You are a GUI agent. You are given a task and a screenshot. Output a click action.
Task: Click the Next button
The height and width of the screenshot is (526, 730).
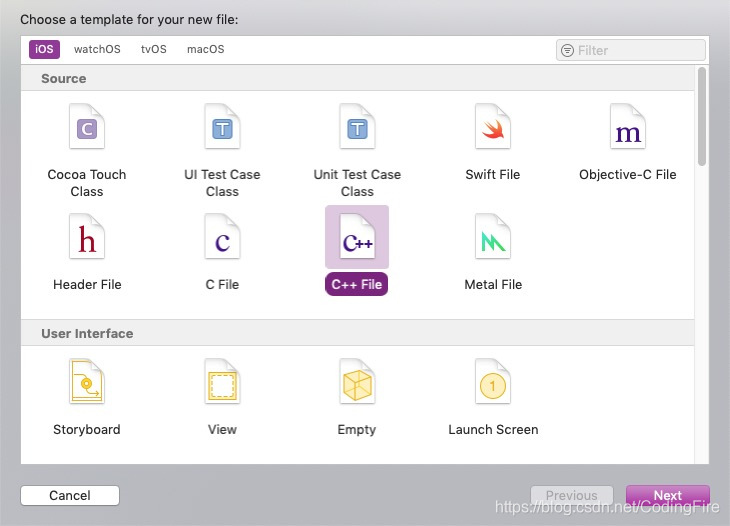668,495
